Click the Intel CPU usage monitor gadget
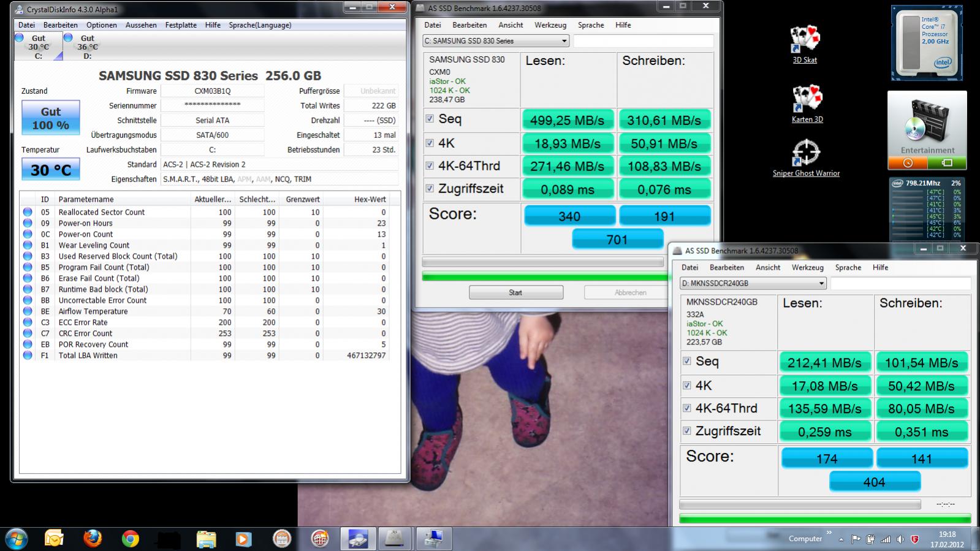980x551 pixels. click(x=927, y=208)
